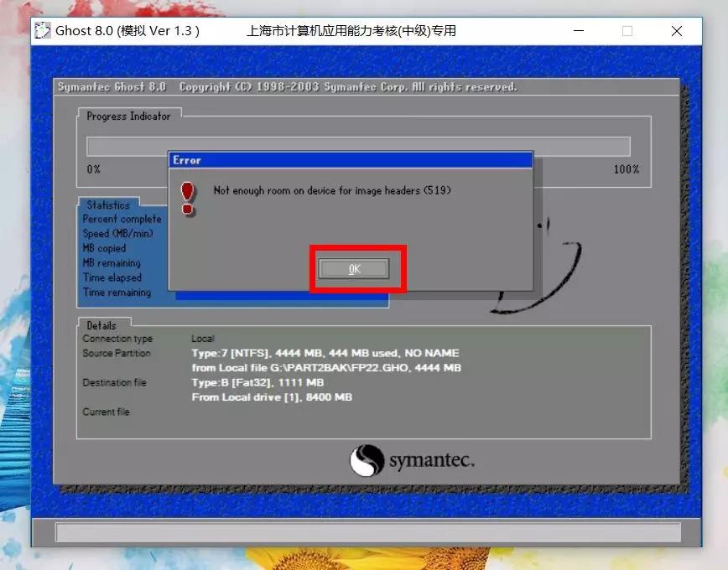Viewport: 728px width, 570px height.
Task: Click the red exclamation error icon
Action: (x=188, y=197)
